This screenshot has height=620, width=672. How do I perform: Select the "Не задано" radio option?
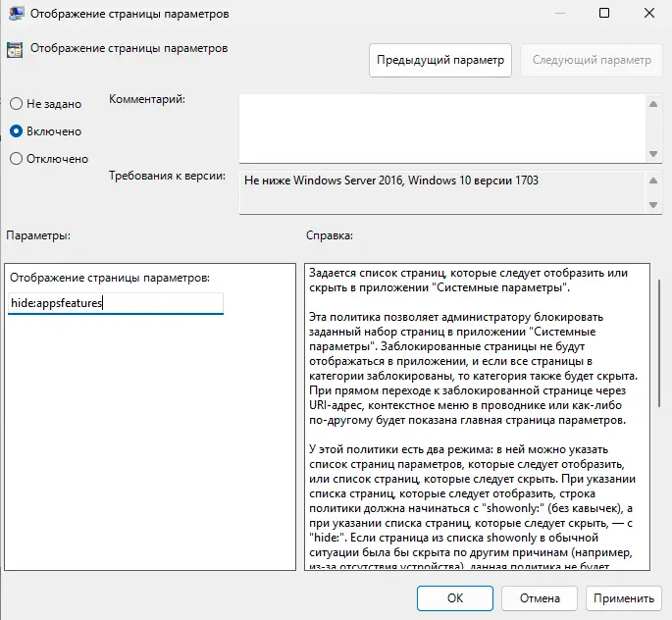pos(16,104)
